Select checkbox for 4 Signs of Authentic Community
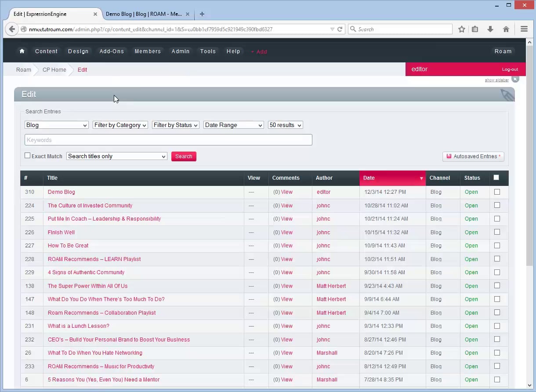 tap(497, 272)
